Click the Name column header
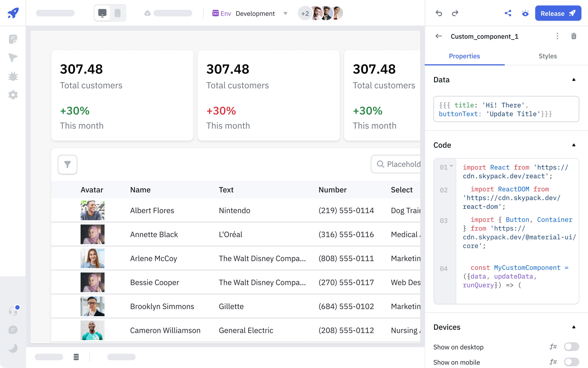588x368 pixels. coord(140,190)
